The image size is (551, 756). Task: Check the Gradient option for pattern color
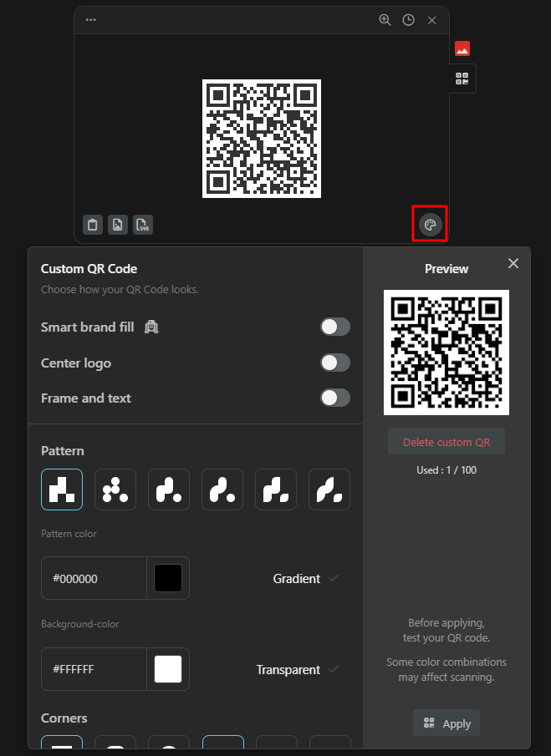(x=334, y=578)
